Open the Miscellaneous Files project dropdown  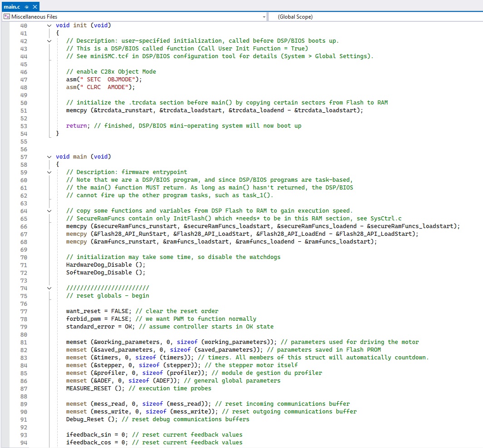264,17
